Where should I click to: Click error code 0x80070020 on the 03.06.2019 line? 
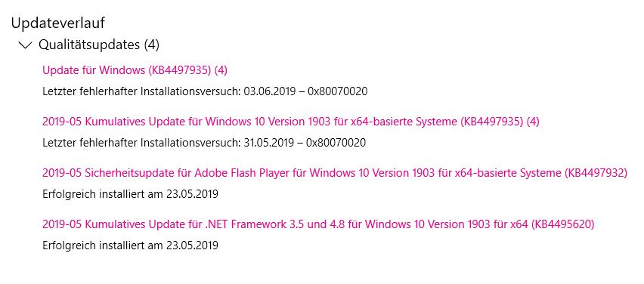coord(338,91)
